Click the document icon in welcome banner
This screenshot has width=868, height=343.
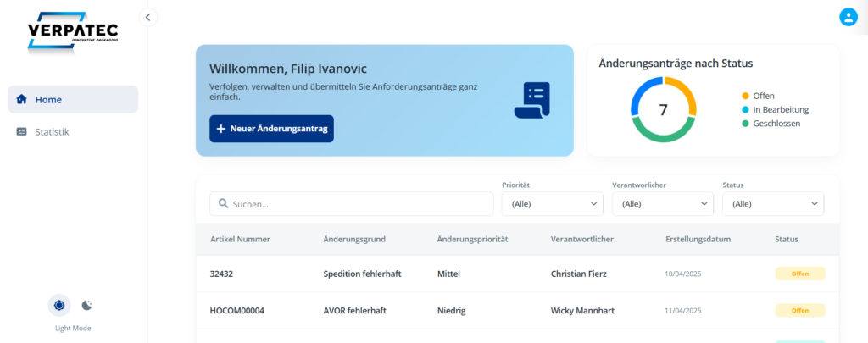531,101
